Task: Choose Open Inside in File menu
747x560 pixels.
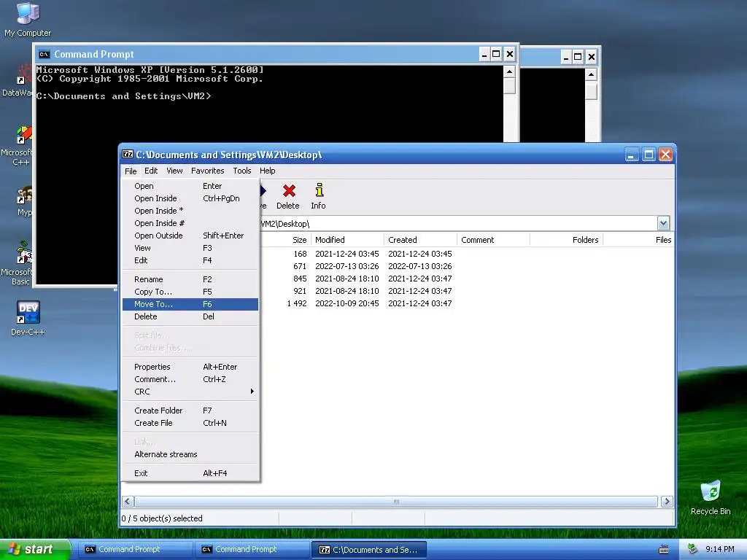Action: (x=190, y=198)
